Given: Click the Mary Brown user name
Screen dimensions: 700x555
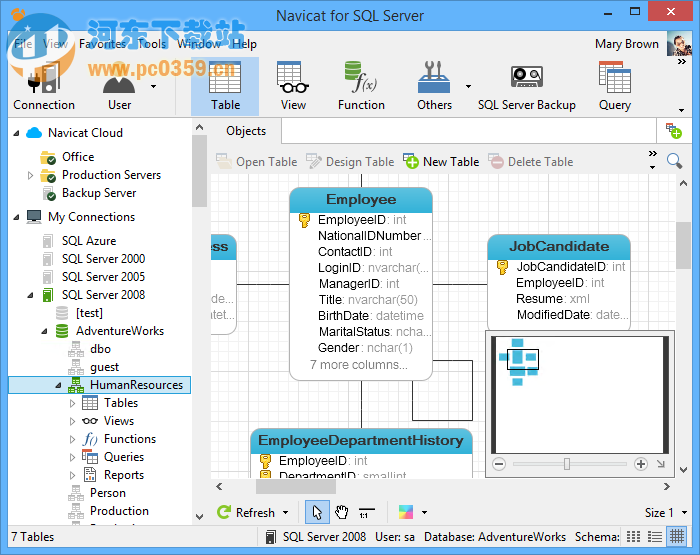Looking at the screenshot, I should coord(627,44).
